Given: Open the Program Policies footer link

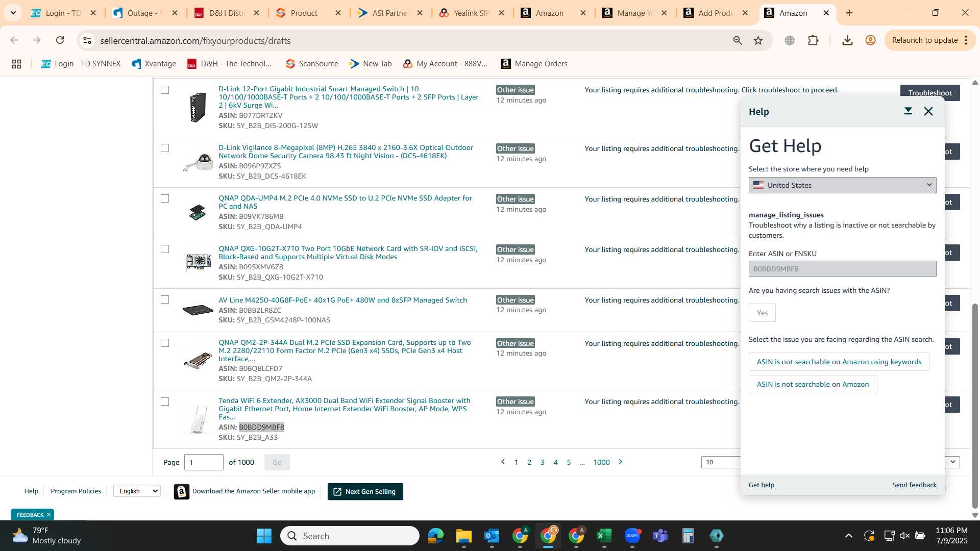Looking at the screenshot, I should tap(76, 491).
